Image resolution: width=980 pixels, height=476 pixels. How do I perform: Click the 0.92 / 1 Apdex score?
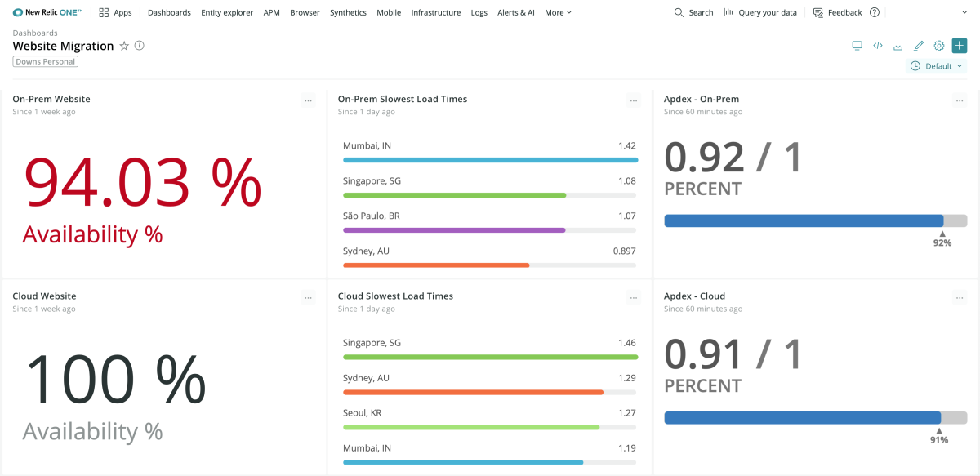733,157
